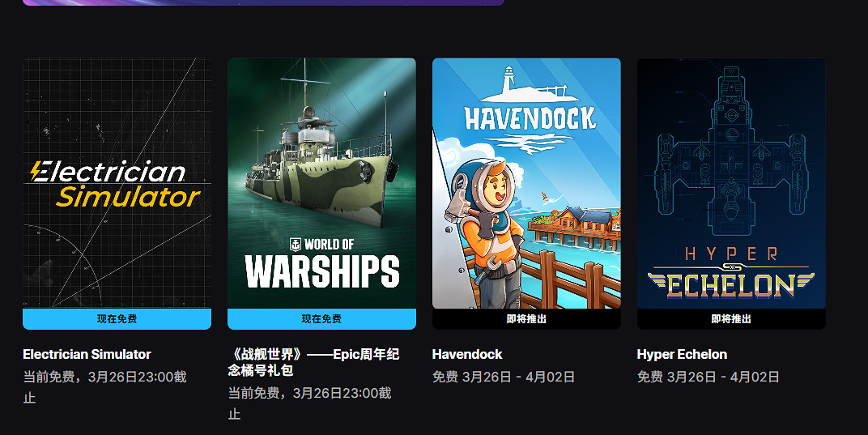868x435 pixels.
Task: Click the purple promotional banner strip above
Action: (x=263, y=2)
